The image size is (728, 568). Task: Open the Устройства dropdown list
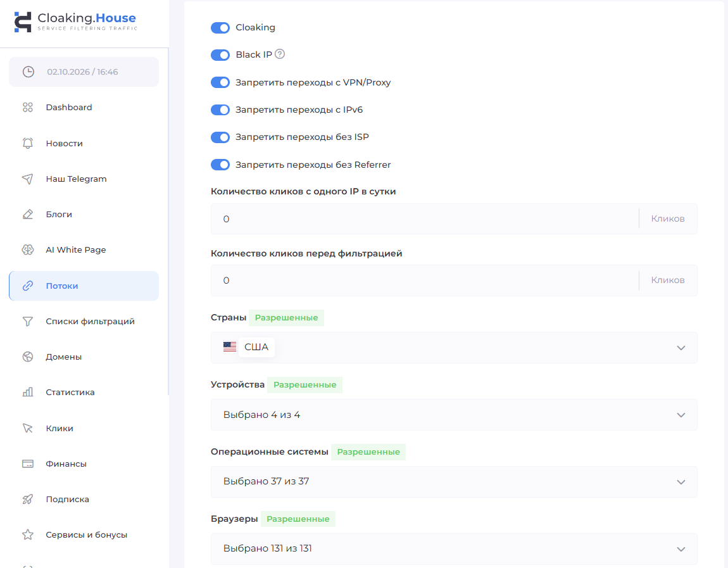(x=454, y=415)
